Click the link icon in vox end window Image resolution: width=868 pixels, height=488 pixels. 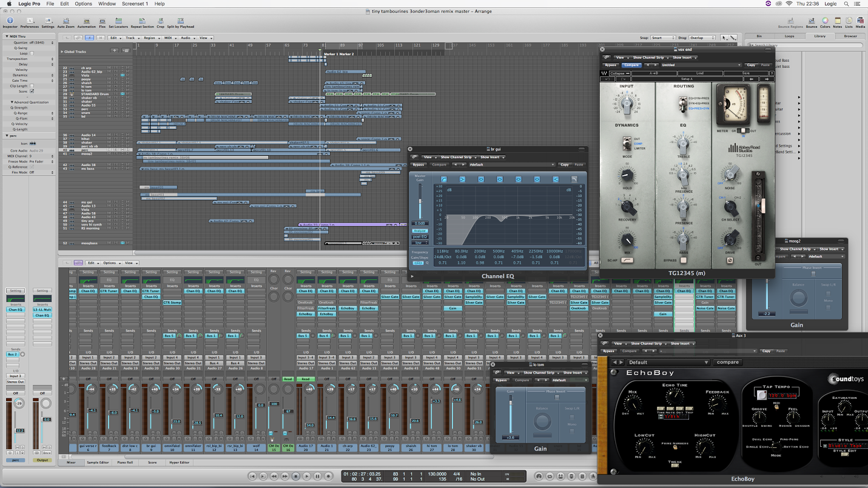coord(605,58)
